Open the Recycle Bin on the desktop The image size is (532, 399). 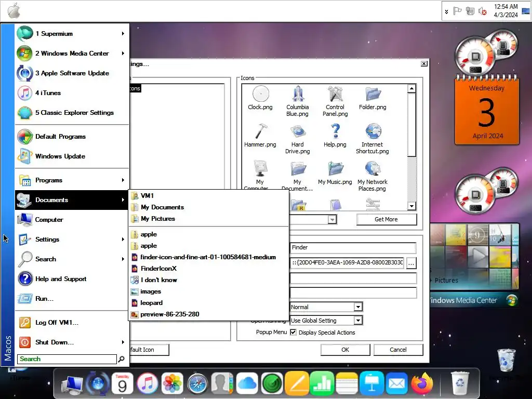(507, 360)
